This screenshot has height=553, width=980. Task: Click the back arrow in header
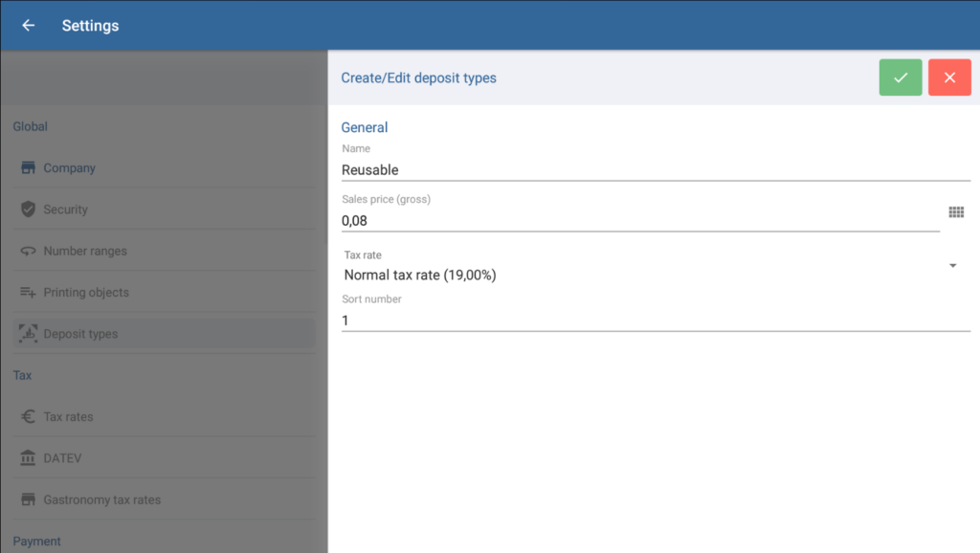point(29,26)
